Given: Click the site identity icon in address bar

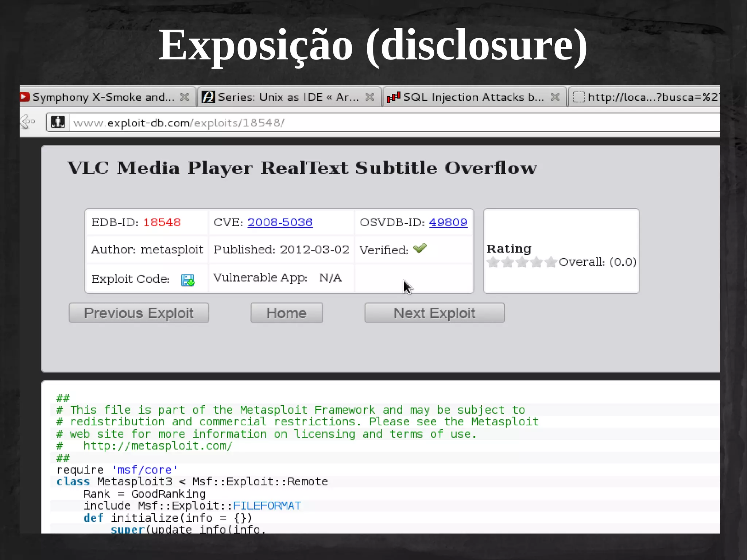Looking at the screenshot, I should point(58,122).
